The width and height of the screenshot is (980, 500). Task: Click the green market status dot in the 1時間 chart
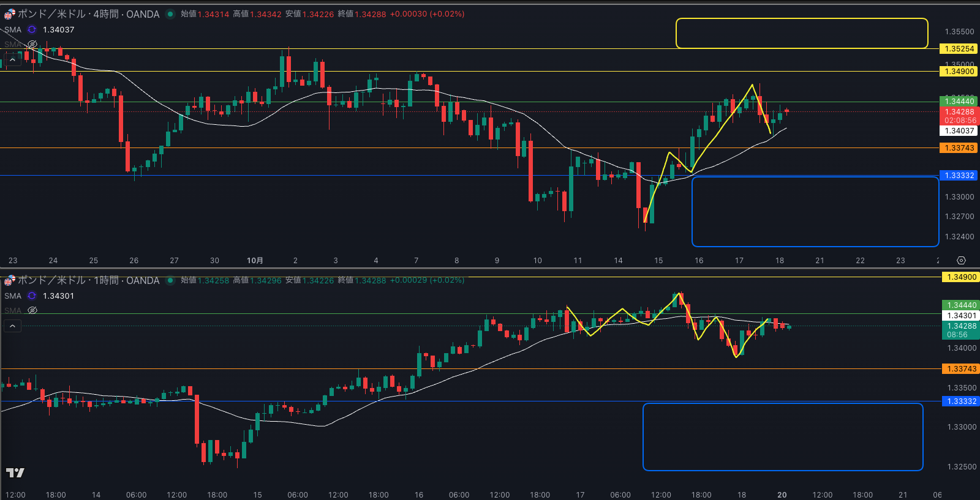(x=170, y=280)
